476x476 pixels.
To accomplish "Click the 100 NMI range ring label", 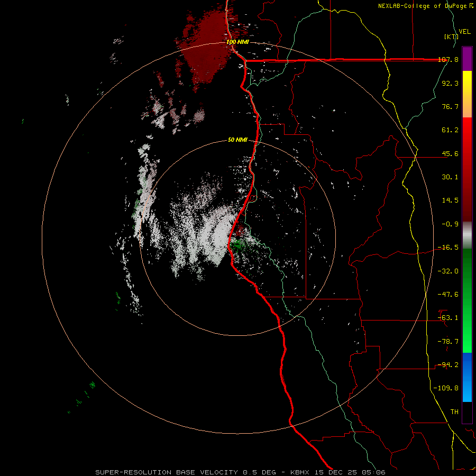I will [x=237, y=42].
